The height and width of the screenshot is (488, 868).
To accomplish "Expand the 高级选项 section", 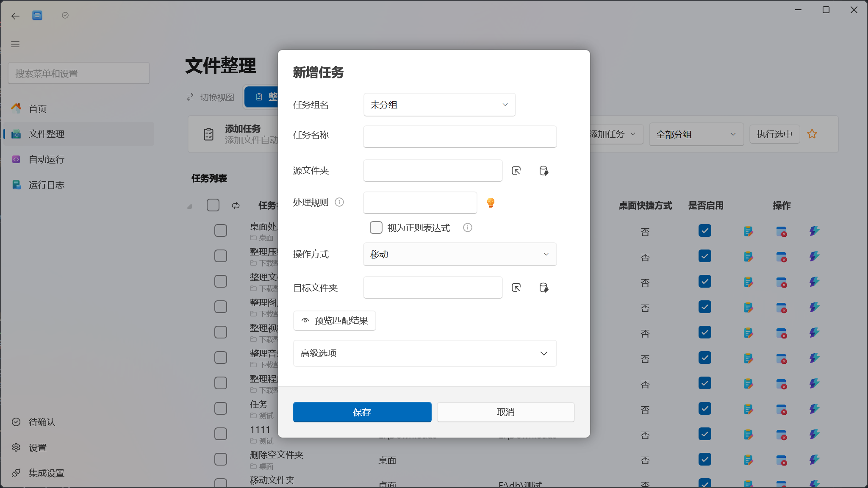I will tap(425, 353).
